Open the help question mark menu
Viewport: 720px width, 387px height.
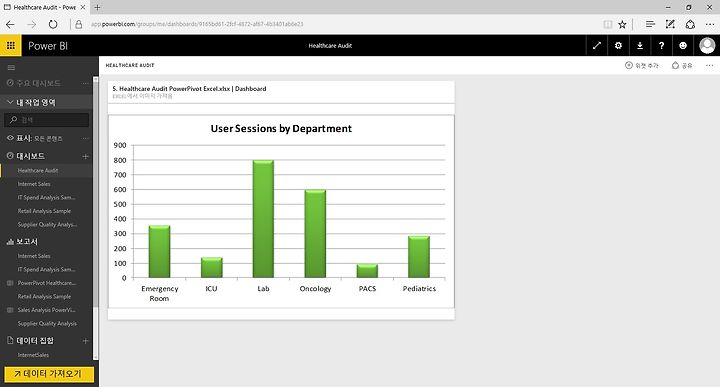click(x=661, y=45)
